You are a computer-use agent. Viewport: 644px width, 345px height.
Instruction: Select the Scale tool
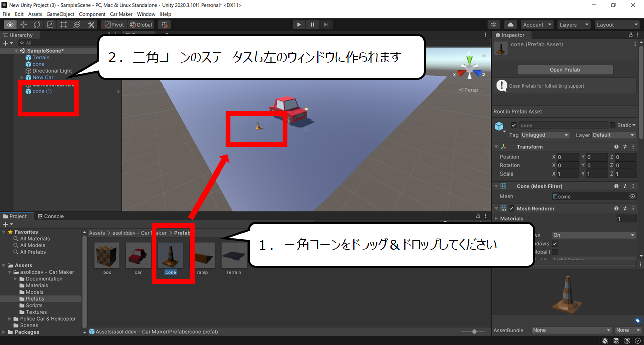coord(50,25)
